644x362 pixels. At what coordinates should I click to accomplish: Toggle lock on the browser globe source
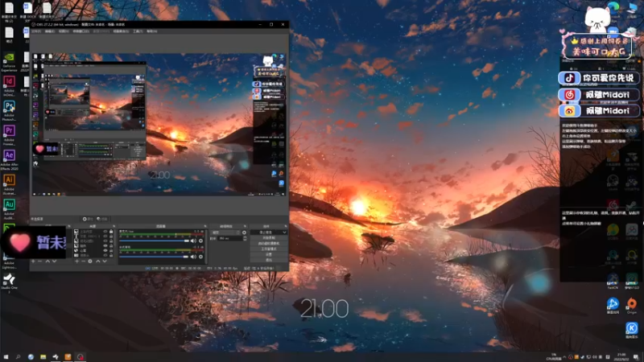(111, 250)
